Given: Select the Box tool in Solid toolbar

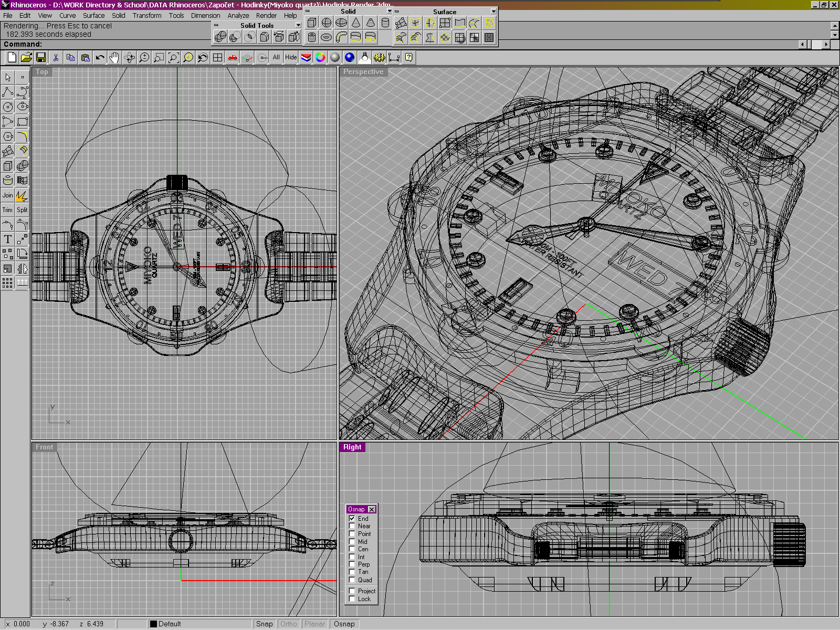Looking at the screenshot, I should click(312, 23).
